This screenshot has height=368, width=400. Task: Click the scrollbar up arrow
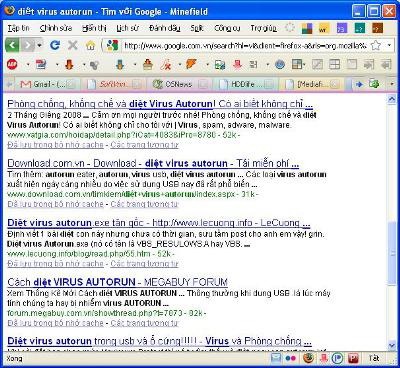[x=392, y=100]
